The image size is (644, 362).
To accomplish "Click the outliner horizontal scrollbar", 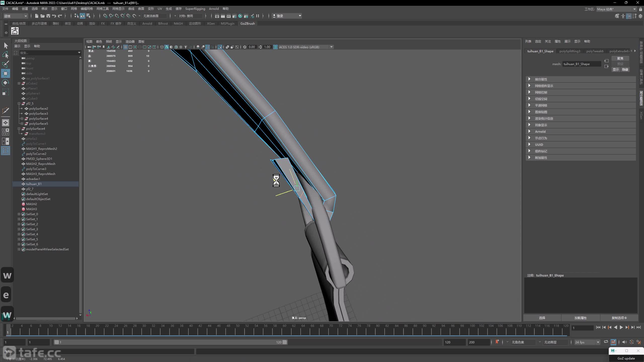I will (x=45, y=318).
